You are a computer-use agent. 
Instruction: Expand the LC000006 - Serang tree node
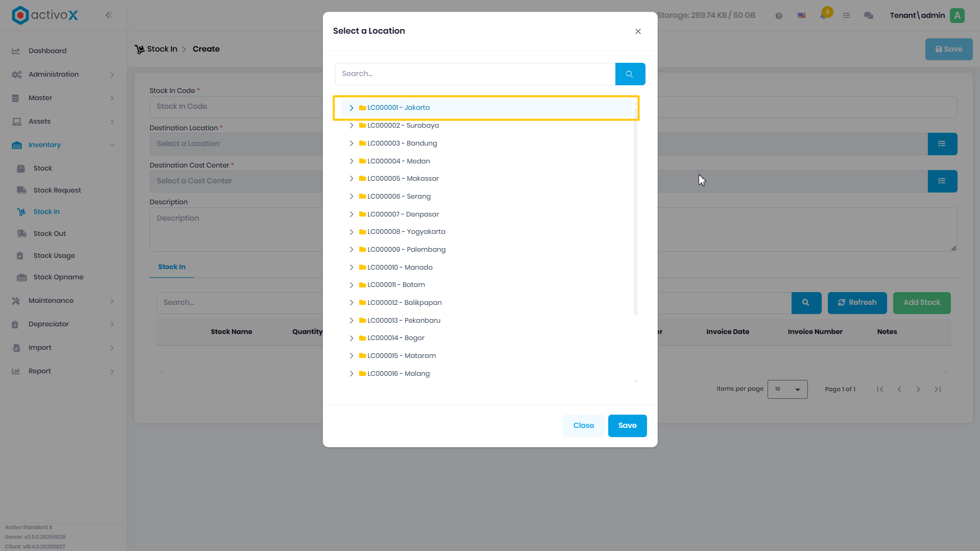[351, 197]
